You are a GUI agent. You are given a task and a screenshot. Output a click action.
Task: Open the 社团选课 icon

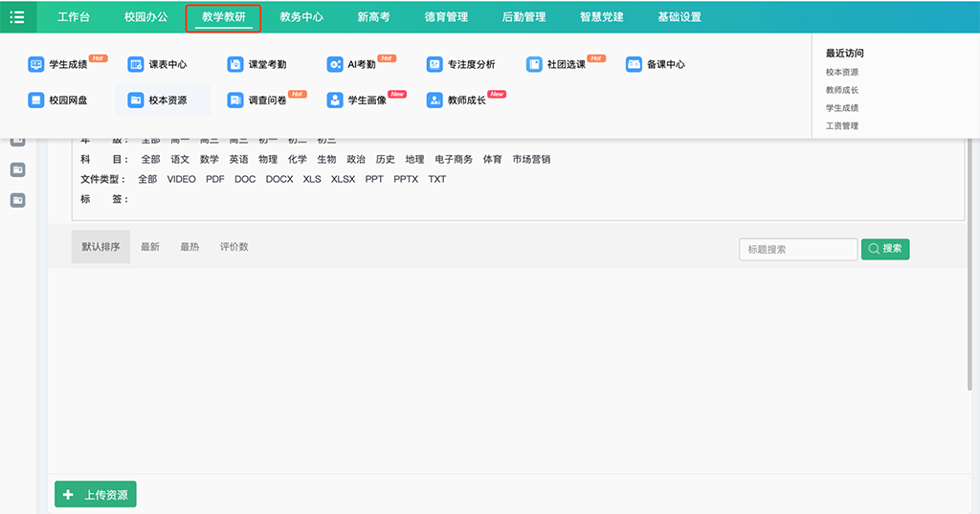tap(534, 64)
